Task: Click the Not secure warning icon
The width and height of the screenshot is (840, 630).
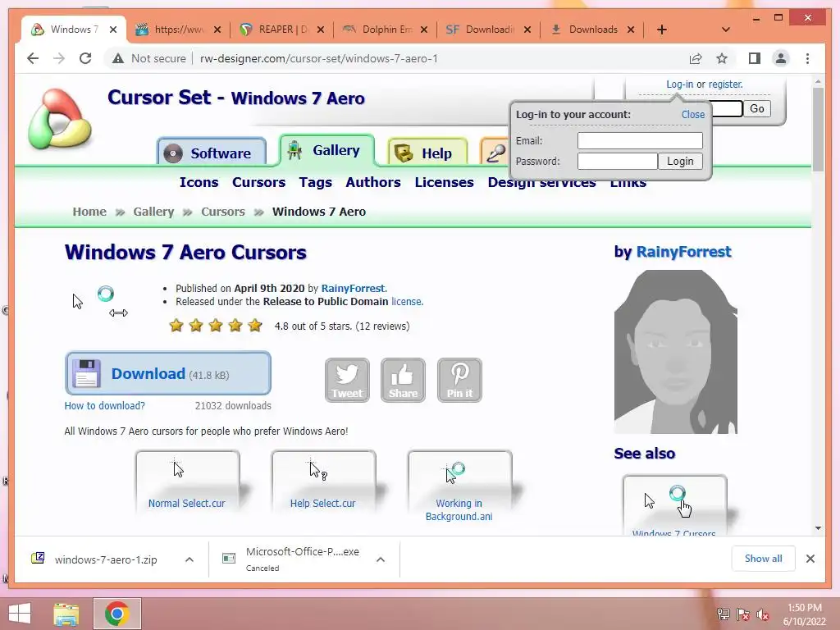Action: coord(118,58)
